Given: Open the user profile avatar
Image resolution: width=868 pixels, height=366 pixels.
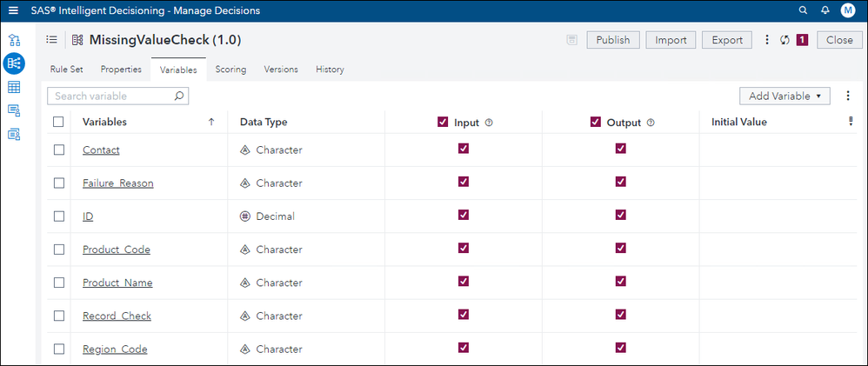Looking at the screenshot, I should [x=848, y=10].
